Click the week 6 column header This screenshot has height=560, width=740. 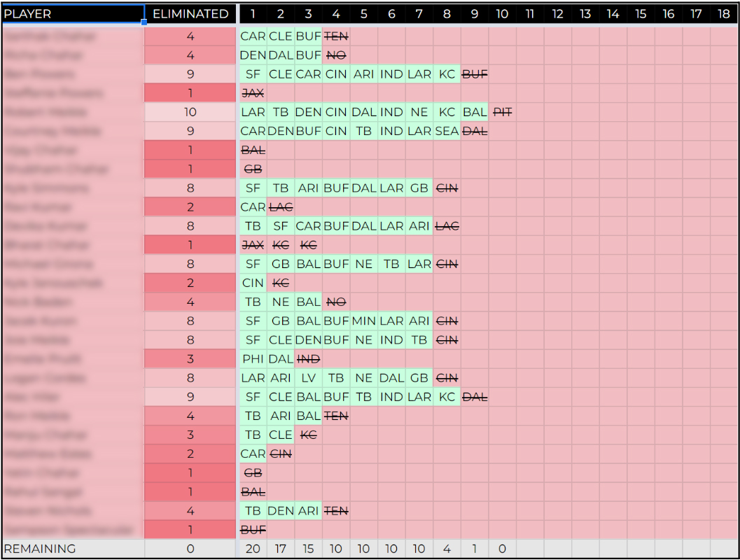[391, 14]
